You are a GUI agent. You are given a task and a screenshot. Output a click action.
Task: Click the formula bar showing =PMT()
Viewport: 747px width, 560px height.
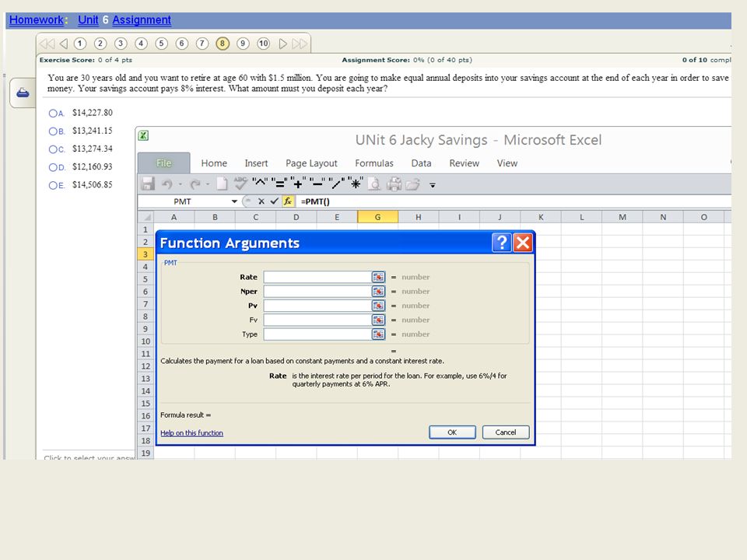(514, 201)
